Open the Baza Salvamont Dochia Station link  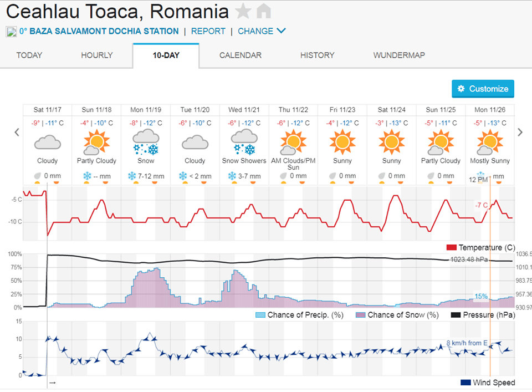[99, 31]
